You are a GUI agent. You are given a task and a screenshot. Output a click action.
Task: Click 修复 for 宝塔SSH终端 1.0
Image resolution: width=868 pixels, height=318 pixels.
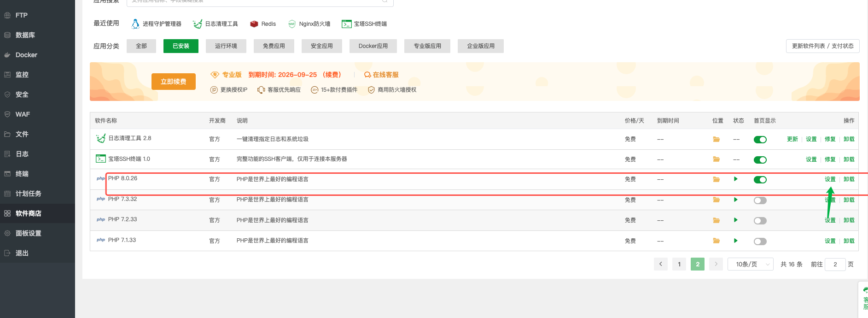(x=830, y=159)
